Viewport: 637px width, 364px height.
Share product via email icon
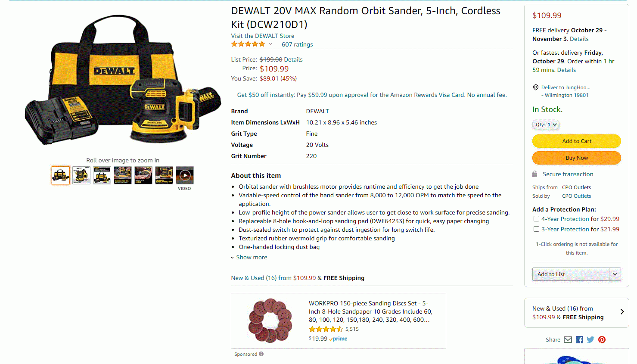pyautogui.click(x=568, y=339)
